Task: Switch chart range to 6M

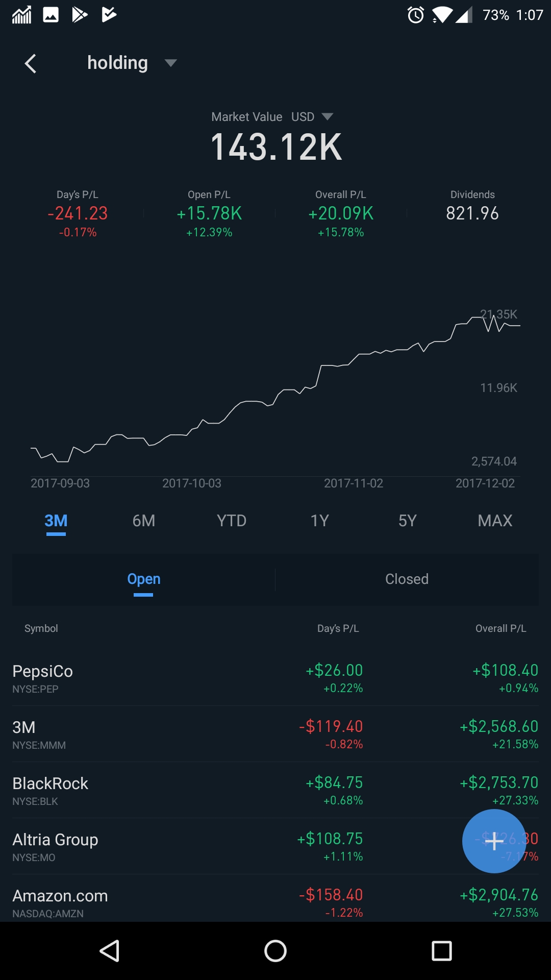Action: pyautogui.click(x=144, y=521)
